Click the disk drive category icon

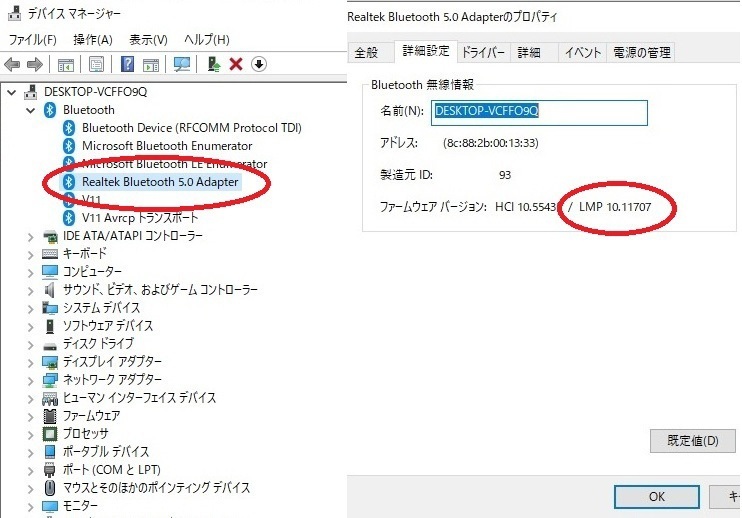[x=50, y=345]
